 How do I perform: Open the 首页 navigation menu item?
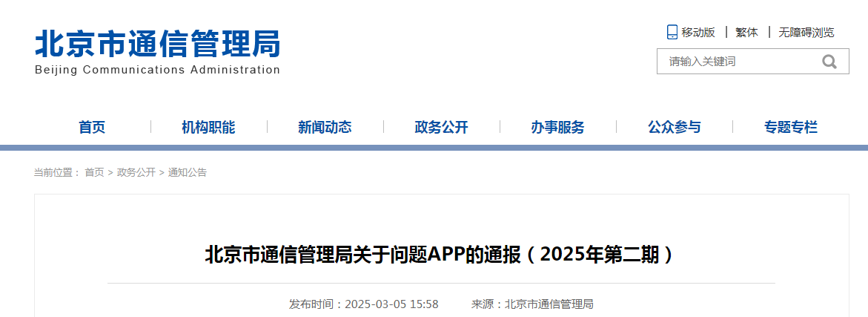[x=92, y=128]
